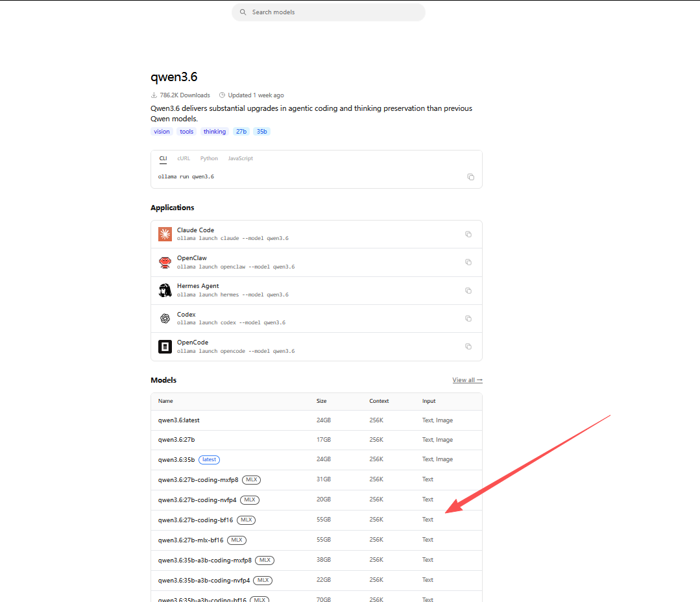Image resolution: width=700 pixels, height=602 pixels.
Task: Click the 31GB size cell
Action: [324, 479]
